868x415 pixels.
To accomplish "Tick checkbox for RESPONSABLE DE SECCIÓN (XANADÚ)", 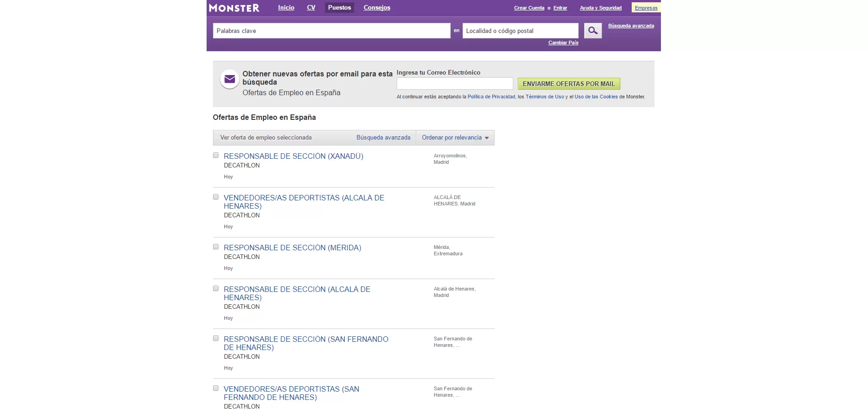I will pyautogui.click(x=216, y=155).
